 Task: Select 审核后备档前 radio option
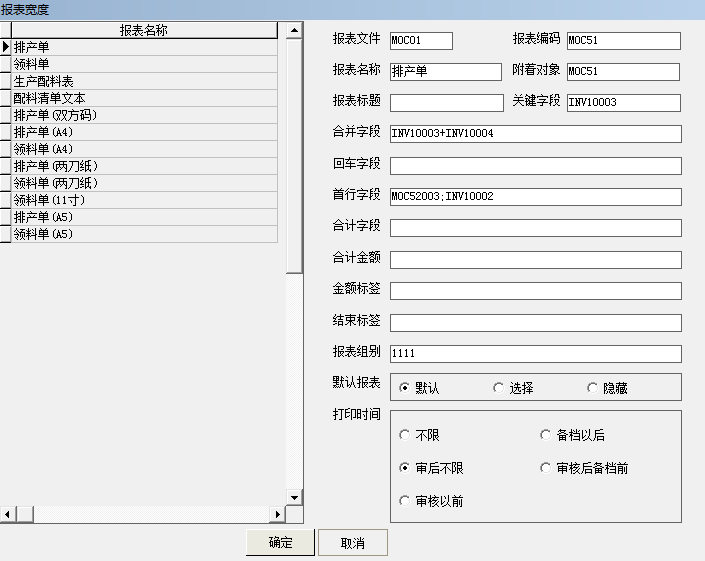pos(546,468)
